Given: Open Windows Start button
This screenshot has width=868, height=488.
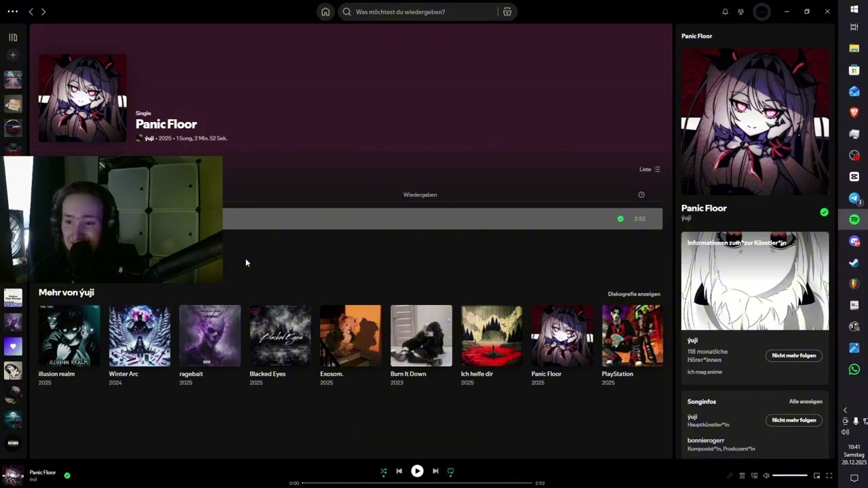Looking at the screenshot, I should click(854, 9).
